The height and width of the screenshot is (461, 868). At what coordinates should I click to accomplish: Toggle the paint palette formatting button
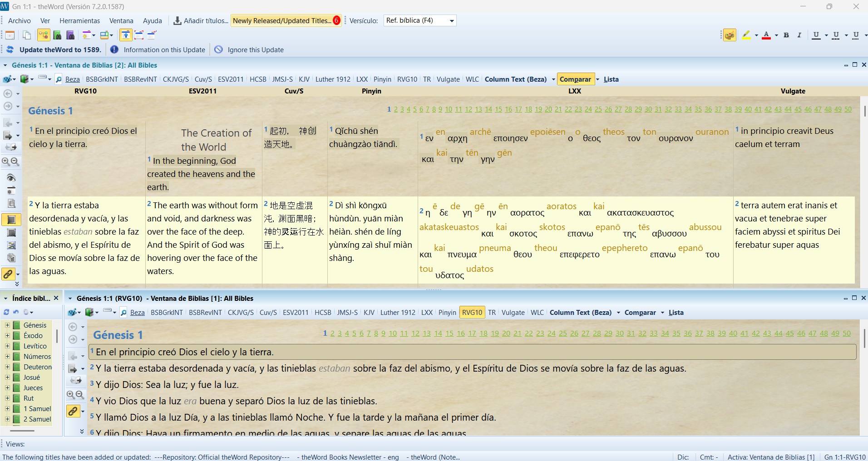click(730, 35)
